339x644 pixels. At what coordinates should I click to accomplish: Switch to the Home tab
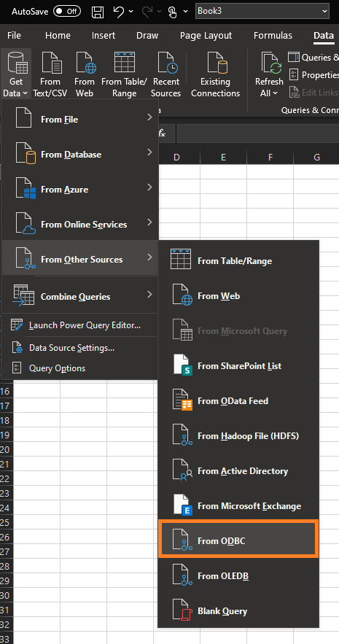58,35
